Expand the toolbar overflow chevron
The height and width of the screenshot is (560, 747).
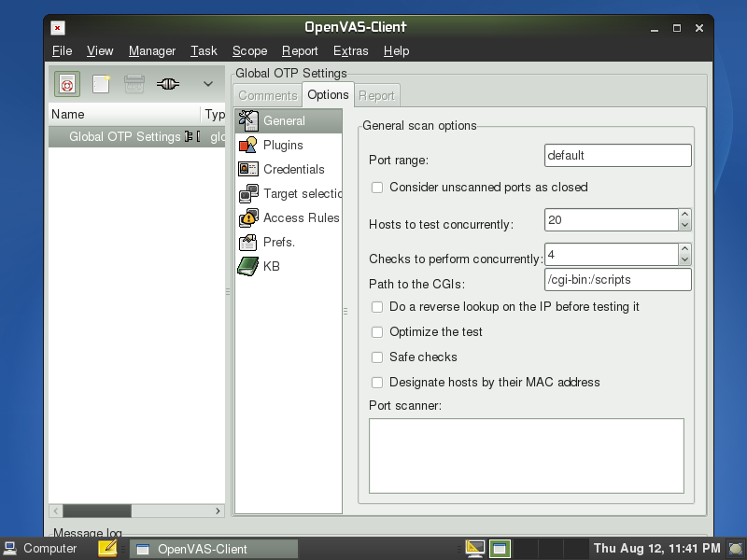coord(208,84)
